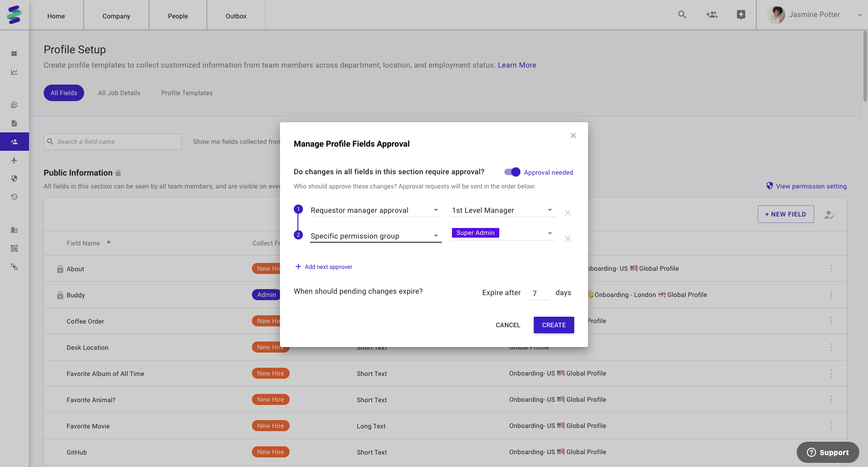868x467 pixels.
Task: Click the expire after days input field
Action: pos(537,293)
